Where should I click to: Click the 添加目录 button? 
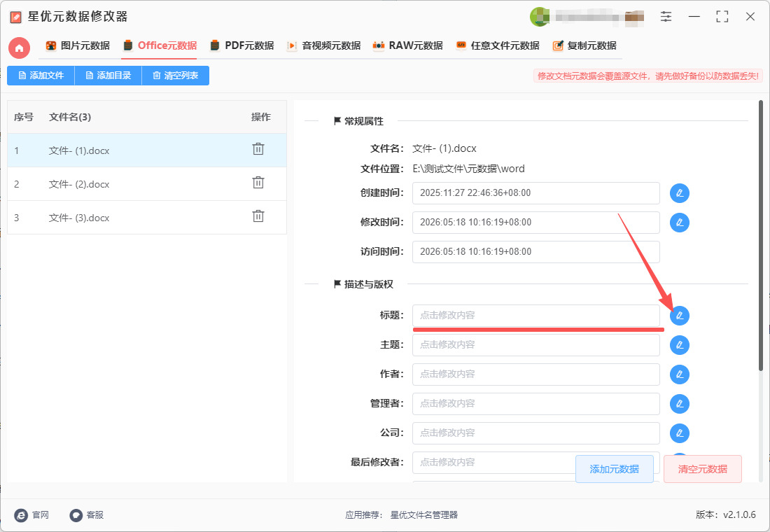click(108, 76)
